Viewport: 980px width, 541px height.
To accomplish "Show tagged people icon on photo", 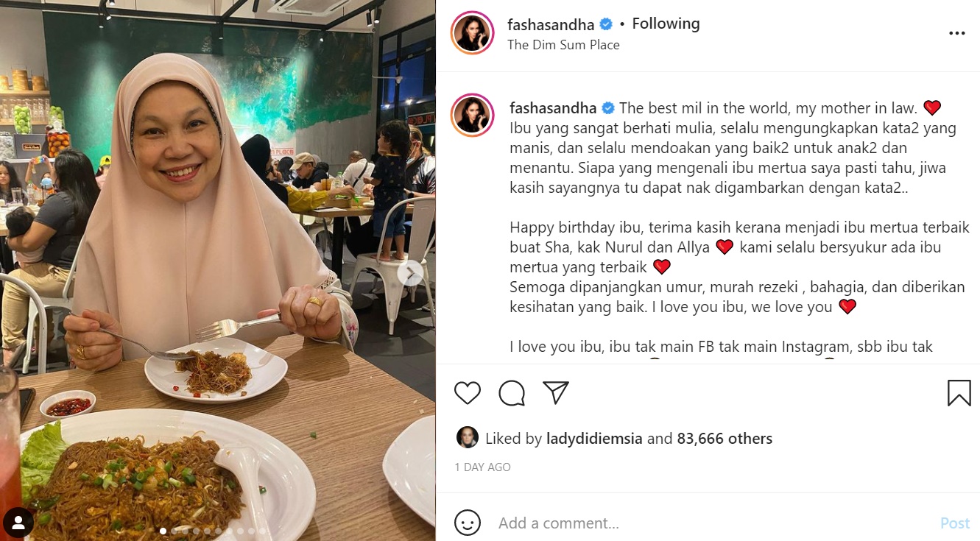I will (x=18, y=523).
